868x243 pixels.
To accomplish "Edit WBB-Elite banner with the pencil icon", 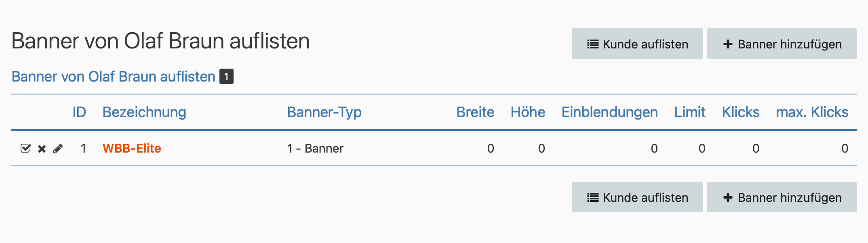I will [x=58, y=149].
